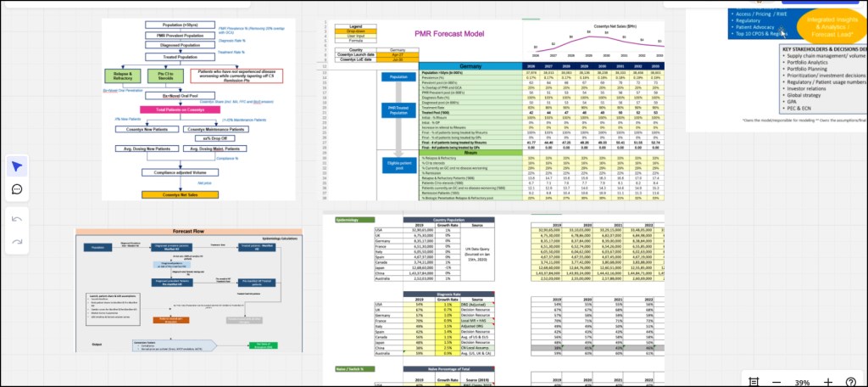Zoom in with the plus button
Image resolution: width=868 pixels, height=387 pixels.
tap(828, 382)
